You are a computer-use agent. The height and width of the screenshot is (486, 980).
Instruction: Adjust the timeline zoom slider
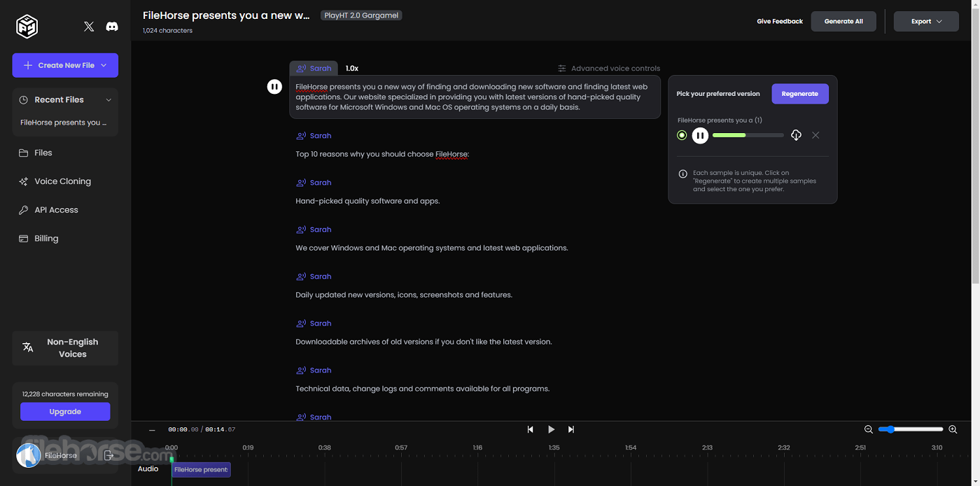tap(911, 429)
